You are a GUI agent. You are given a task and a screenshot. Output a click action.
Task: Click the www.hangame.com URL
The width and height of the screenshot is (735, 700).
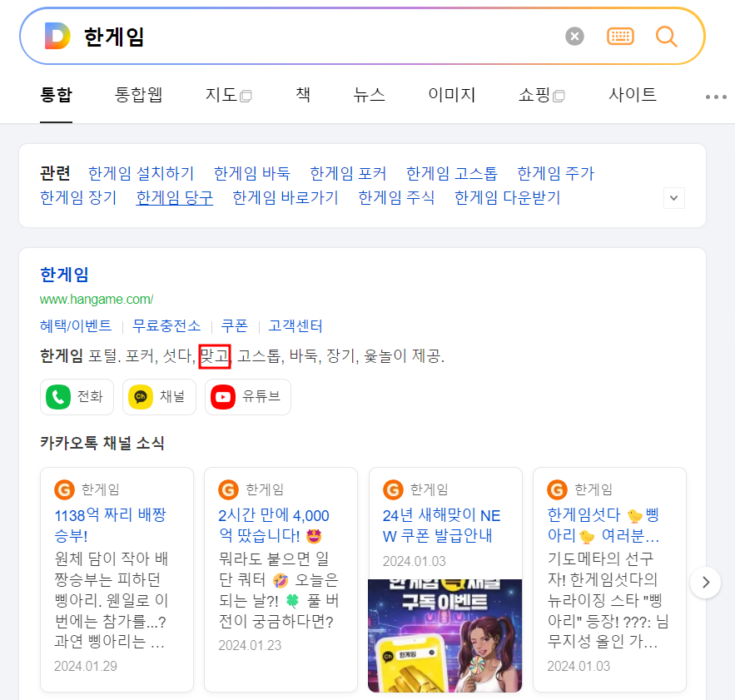97,299
